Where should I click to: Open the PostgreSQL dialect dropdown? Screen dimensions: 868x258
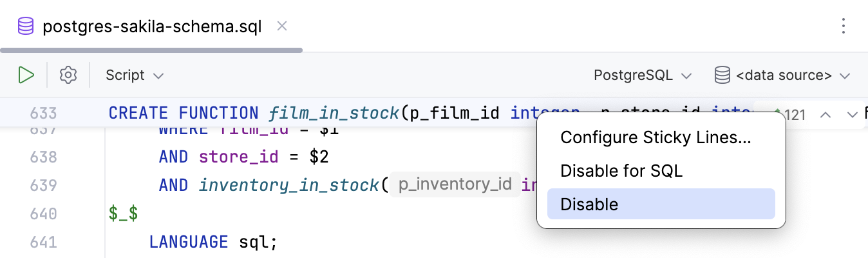[642, 75]
